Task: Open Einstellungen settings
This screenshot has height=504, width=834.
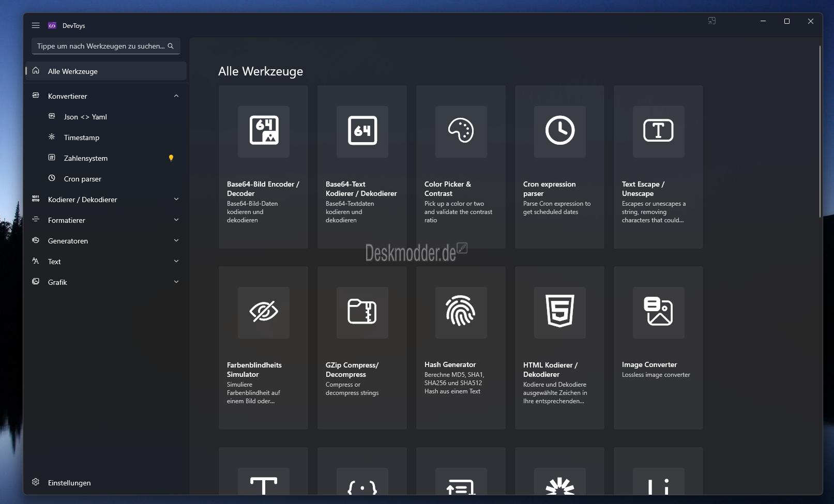Action: pos(106,483)
